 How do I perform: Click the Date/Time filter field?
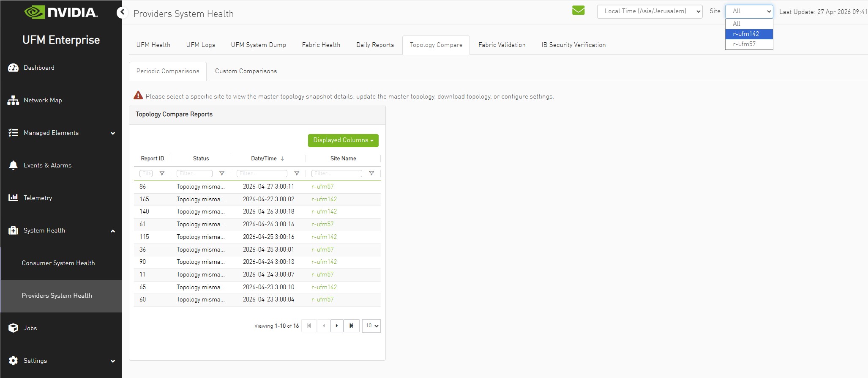(x=262, y=173)
